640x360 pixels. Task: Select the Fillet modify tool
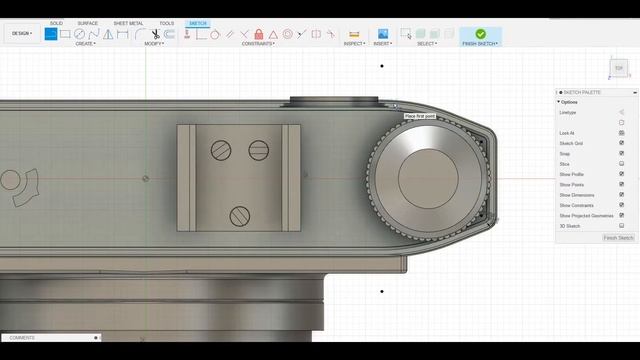140,34
